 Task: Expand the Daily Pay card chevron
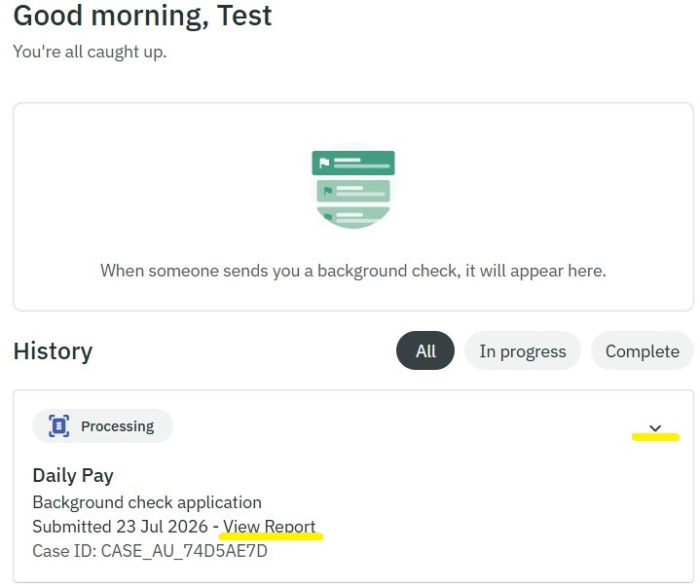pyautogui.click(x=655, y=428)
